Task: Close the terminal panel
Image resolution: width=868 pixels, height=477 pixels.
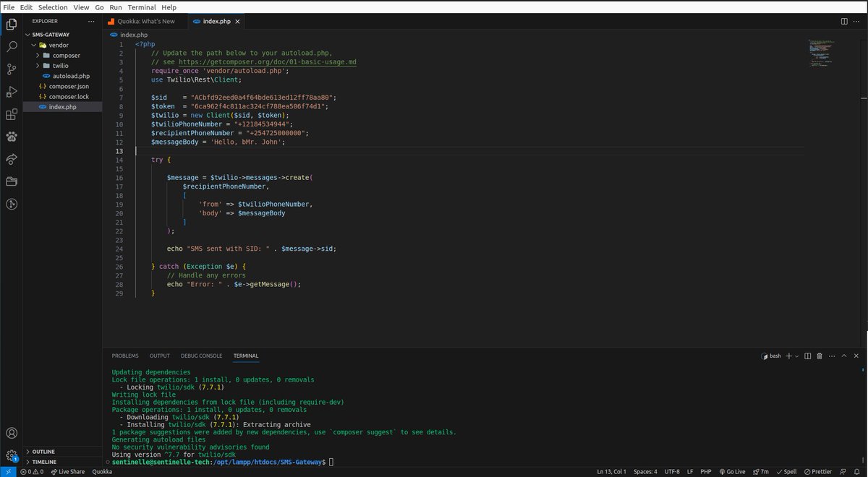Action: [857, 356]
